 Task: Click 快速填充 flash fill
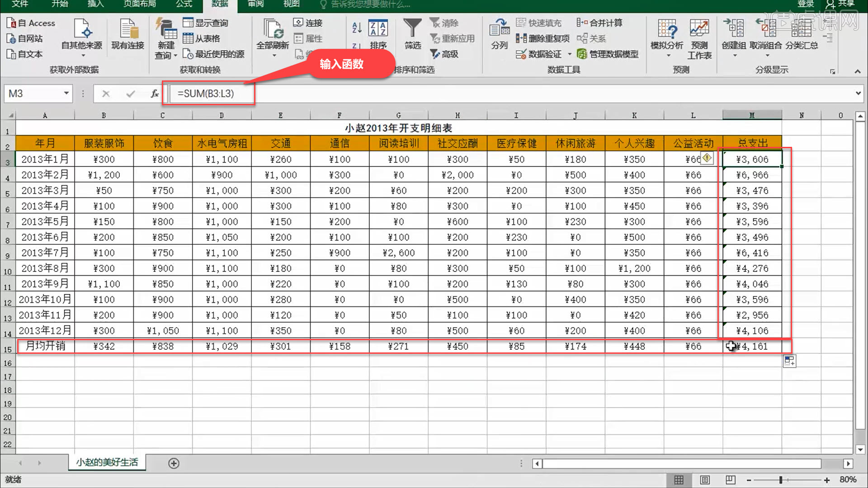538,23
